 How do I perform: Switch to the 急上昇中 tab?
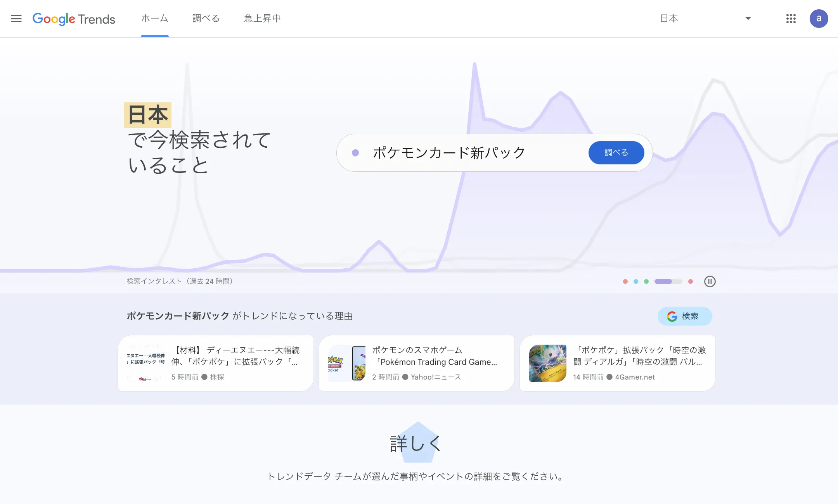[x=262, y=19]
